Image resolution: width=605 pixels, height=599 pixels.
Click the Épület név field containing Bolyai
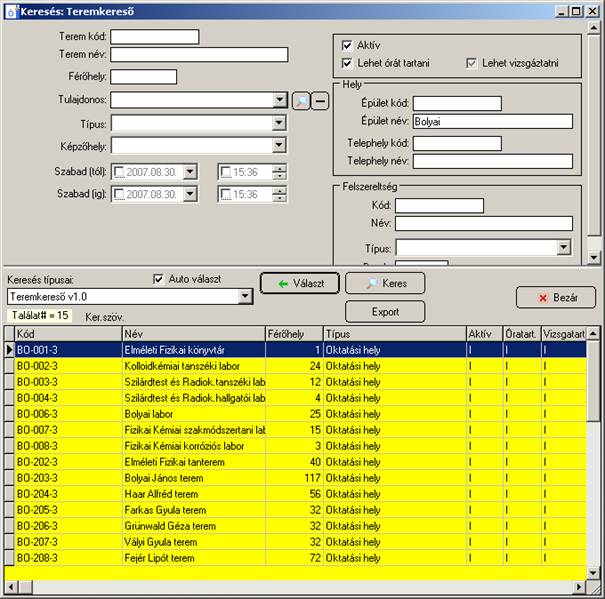493,121
